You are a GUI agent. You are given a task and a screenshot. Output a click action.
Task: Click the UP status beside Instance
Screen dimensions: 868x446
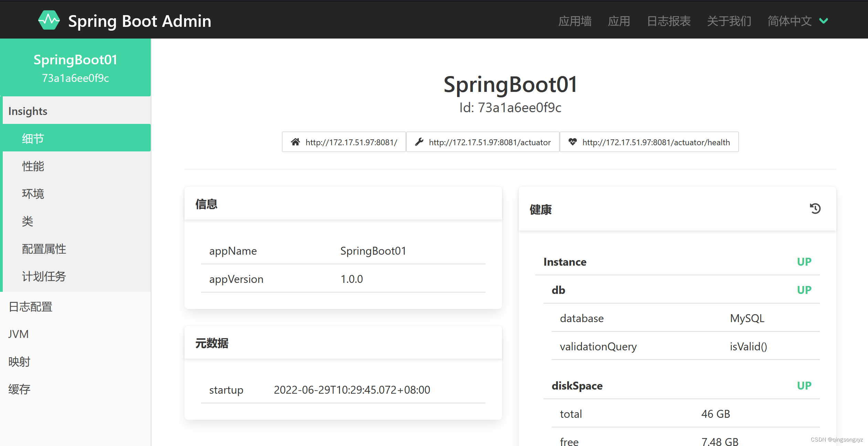804,262
